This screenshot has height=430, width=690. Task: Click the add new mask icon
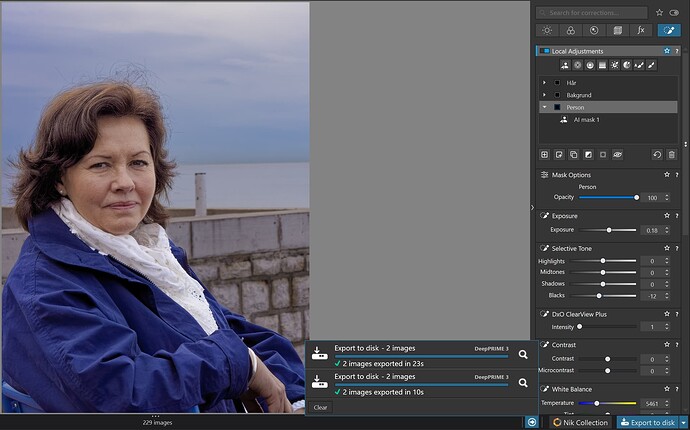(x=545, y=155)
